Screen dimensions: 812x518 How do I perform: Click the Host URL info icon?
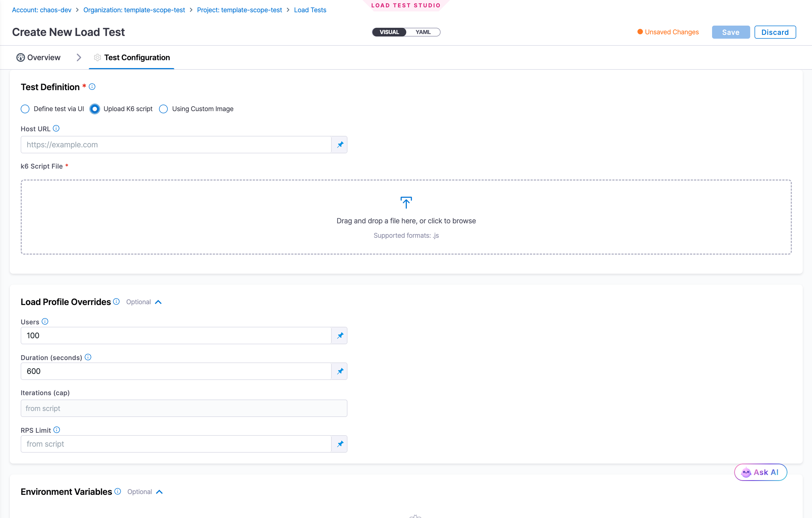tap(56, 129)
